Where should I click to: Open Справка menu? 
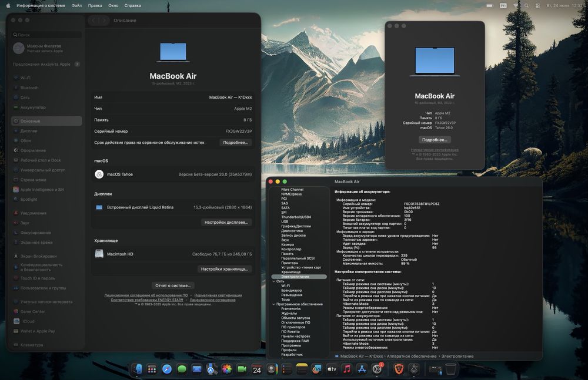(132, 6)
